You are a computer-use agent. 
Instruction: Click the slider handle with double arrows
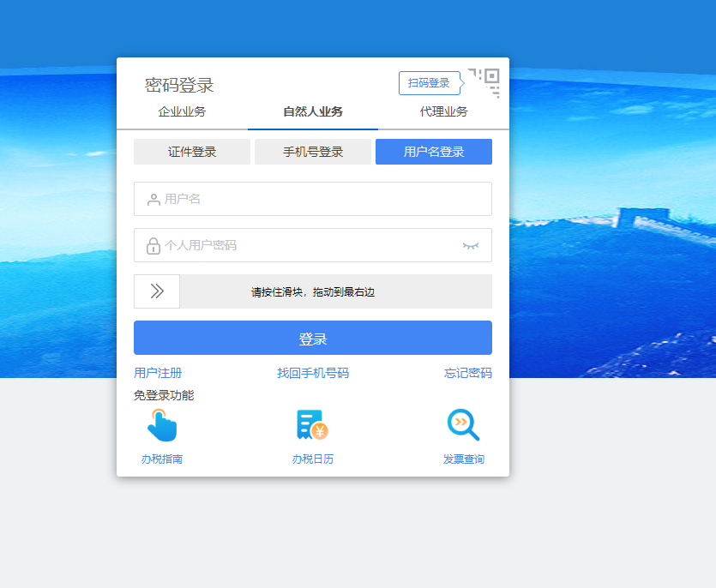coord(157,291)
